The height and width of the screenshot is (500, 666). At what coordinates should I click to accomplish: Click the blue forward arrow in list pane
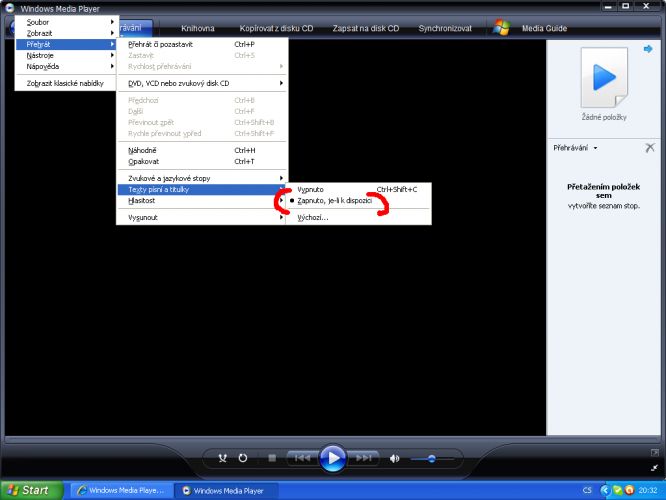click(x=648, y=49)
